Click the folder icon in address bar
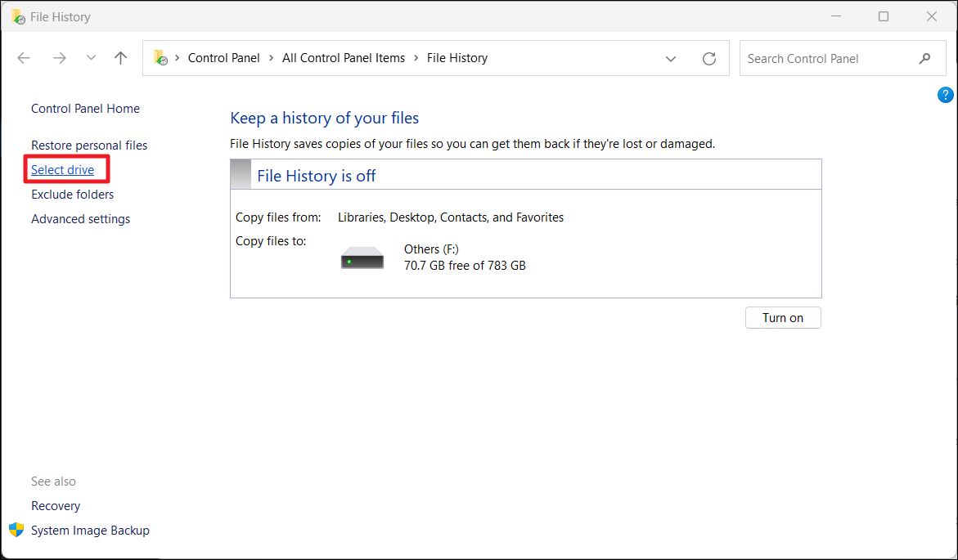958x560 pixels. click(x=160, y=58)
